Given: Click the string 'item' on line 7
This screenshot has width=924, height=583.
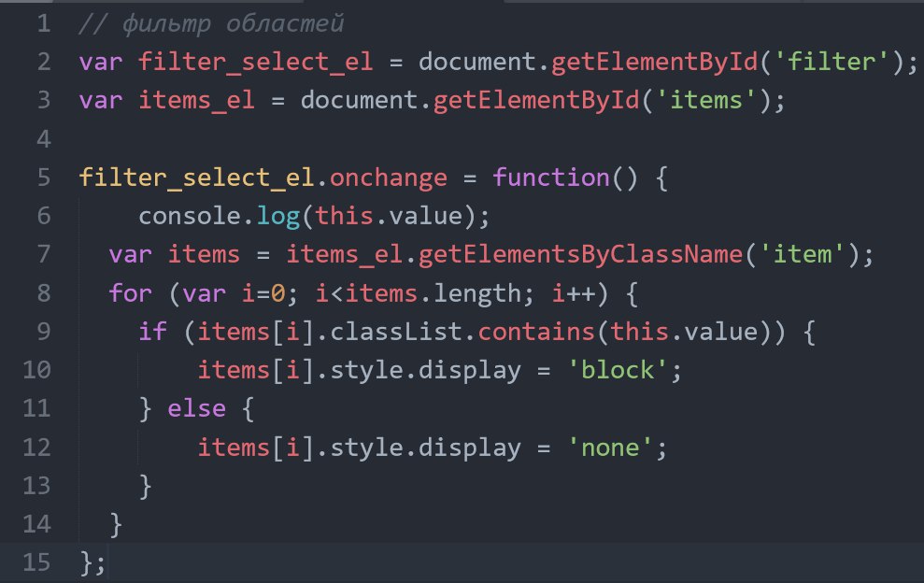Looking at the screenshot, I should tap(802, 255).
